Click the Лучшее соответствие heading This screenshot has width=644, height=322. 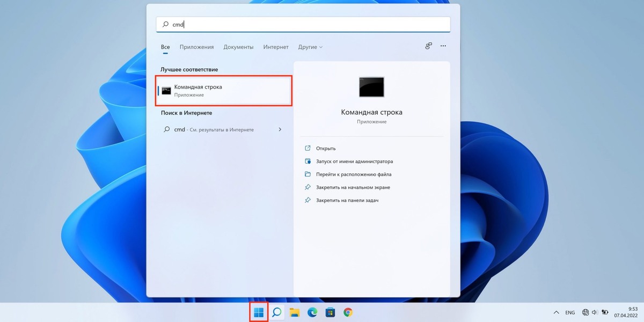pyautogui.click(x=189, y=70)
